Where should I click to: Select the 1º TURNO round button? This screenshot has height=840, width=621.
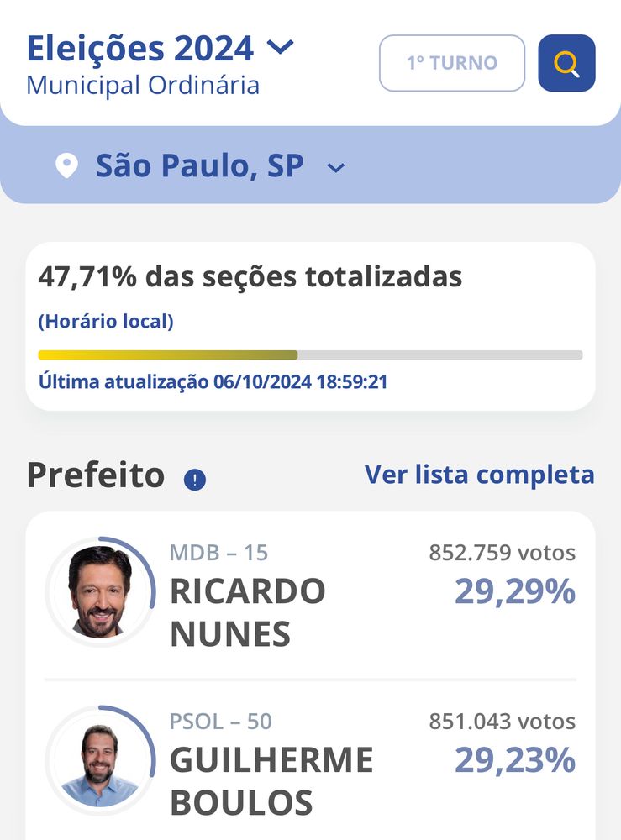pyautogui.click(x=452, y=63)
